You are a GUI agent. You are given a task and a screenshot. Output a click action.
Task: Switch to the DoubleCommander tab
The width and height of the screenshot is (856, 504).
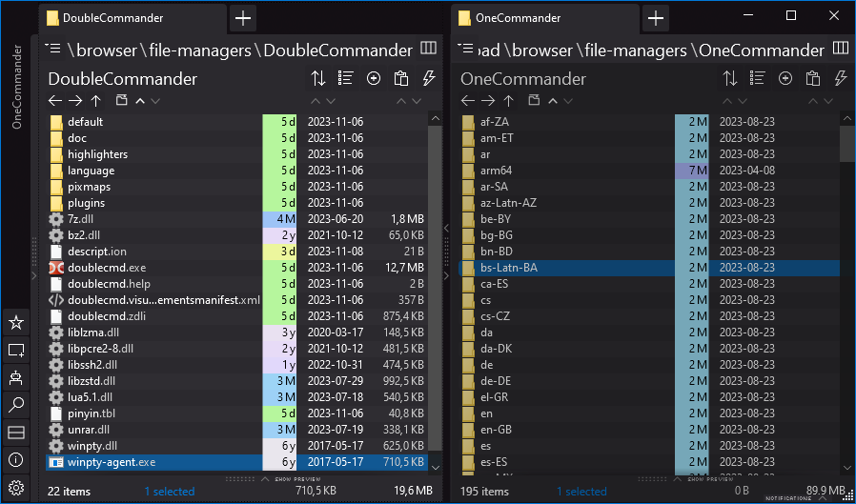(114, 17)
